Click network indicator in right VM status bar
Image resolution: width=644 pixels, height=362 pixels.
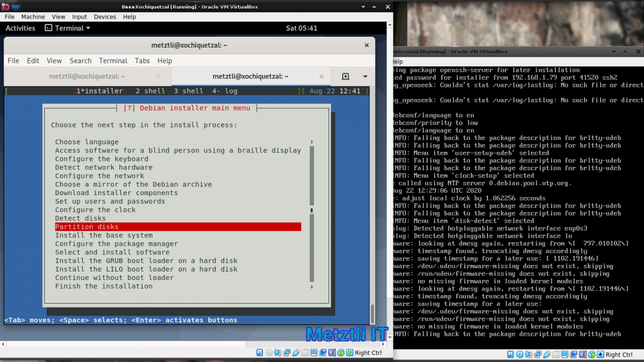click(x=538, y=354)
